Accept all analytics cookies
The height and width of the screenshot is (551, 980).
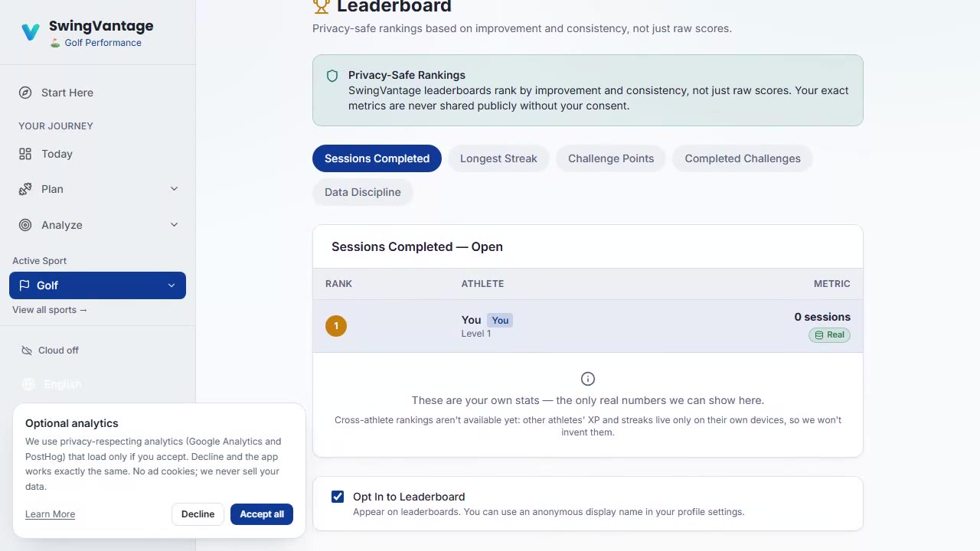tap(262, 514)
